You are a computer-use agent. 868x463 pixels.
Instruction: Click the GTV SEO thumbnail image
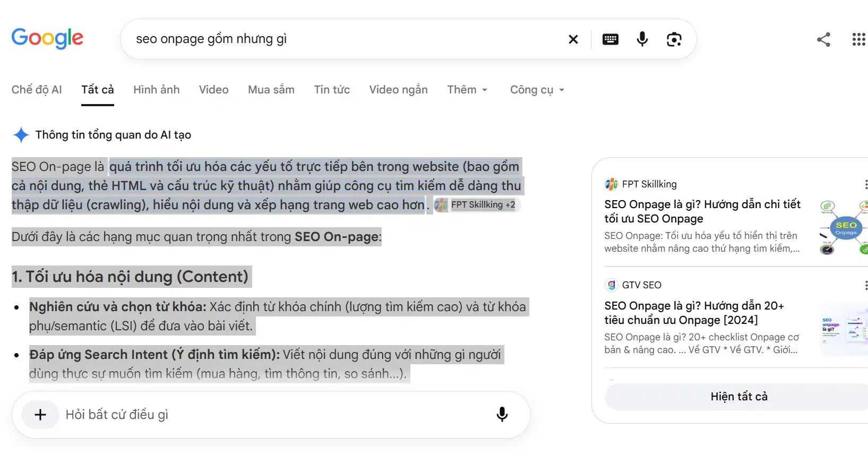click(844, 329)
